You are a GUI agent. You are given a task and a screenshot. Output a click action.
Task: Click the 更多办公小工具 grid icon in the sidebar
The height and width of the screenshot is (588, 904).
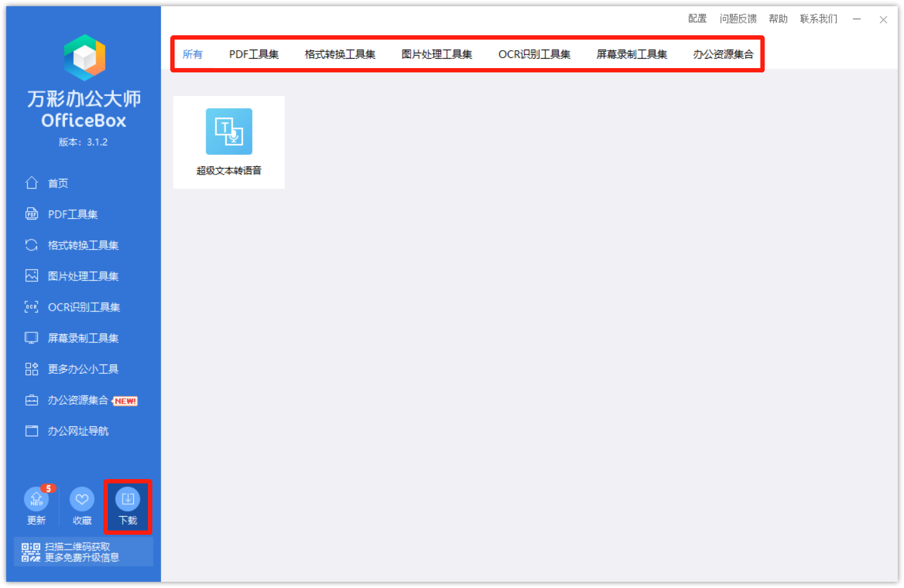tap(32, 369)
